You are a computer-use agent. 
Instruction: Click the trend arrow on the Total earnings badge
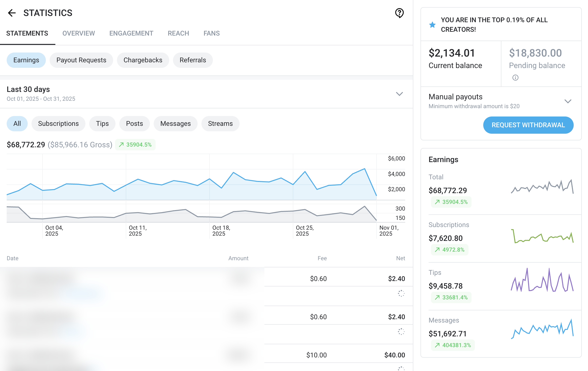[x=437, y=202]
